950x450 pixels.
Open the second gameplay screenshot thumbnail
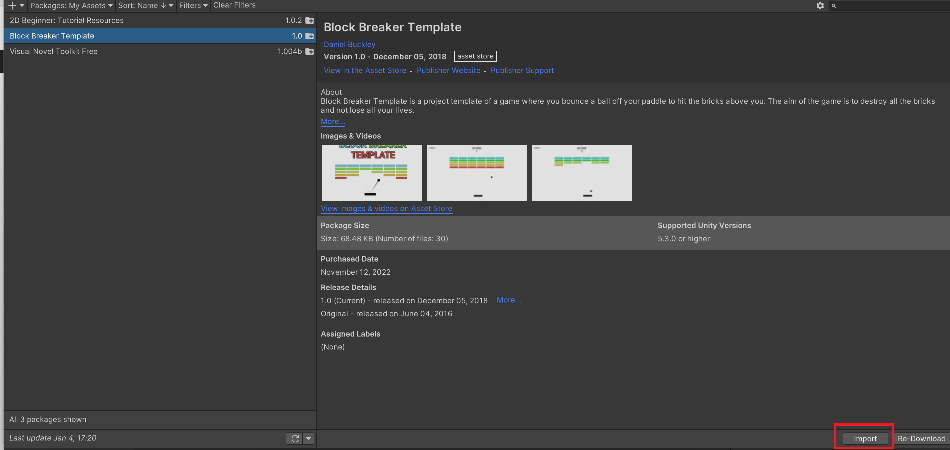click(x=477, y=173)
